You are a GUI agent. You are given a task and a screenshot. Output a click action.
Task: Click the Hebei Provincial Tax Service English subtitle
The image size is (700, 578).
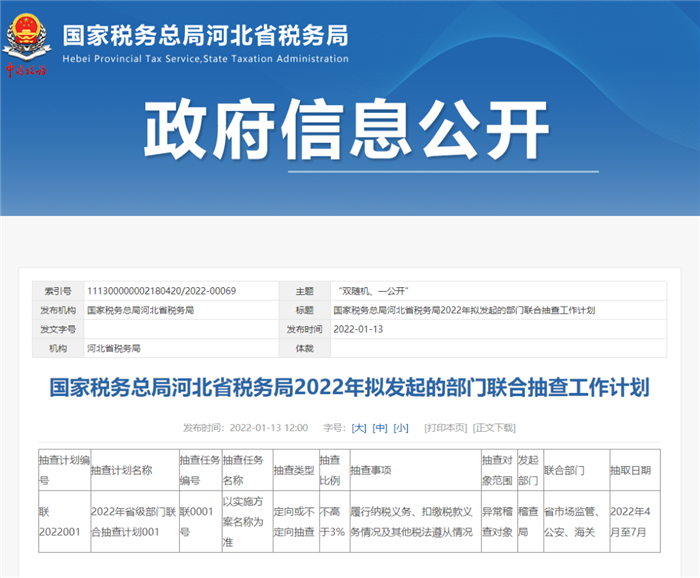click(205, 59)
